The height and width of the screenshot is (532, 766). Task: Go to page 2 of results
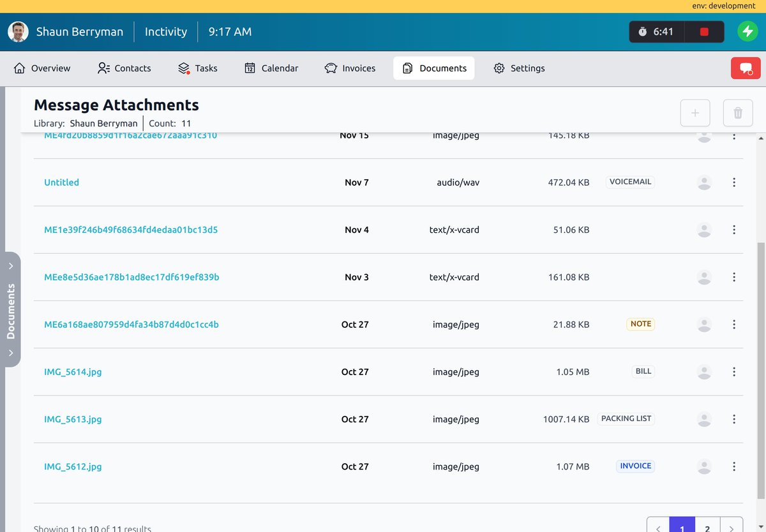point(707,525)
